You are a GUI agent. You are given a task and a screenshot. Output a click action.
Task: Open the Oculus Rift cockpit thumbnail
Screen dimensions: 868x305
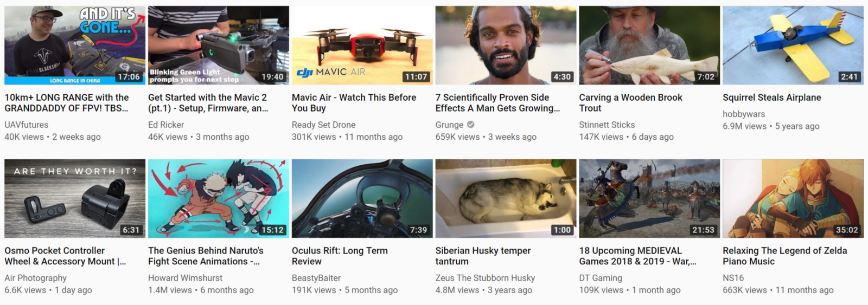(362, 198)
